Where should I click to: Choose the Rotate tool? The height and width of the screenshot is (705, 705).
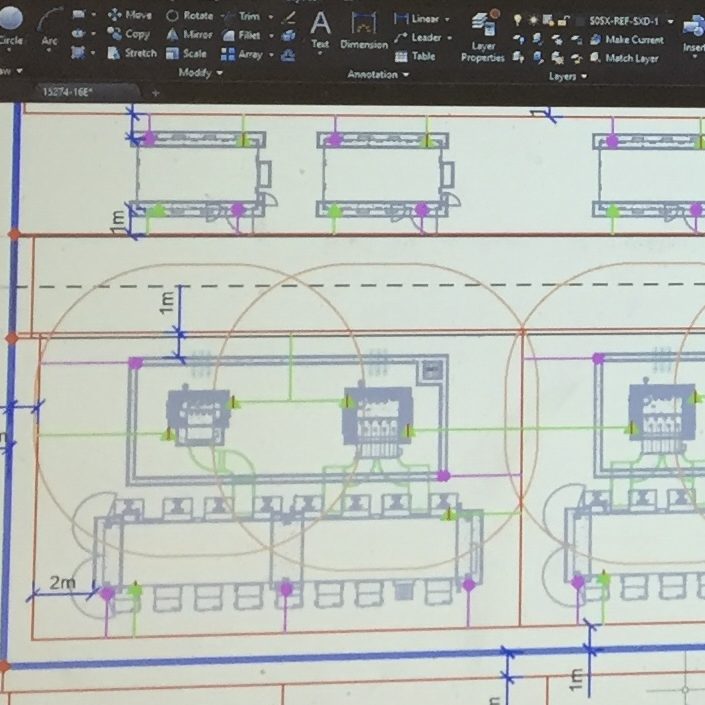[x=189, y=15]
